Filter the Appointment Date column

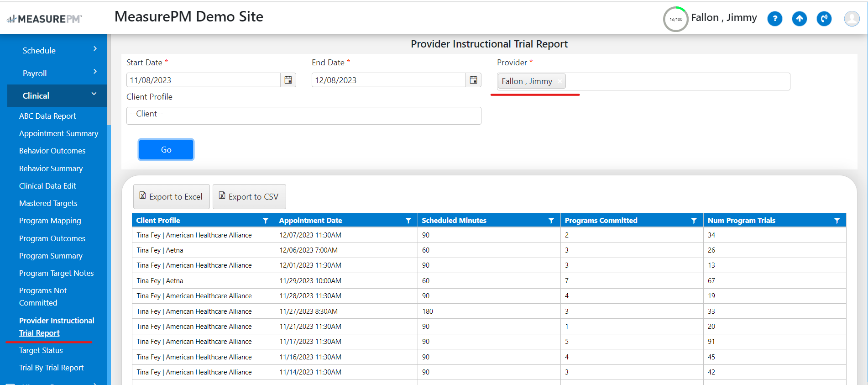(x=408, y=221)
